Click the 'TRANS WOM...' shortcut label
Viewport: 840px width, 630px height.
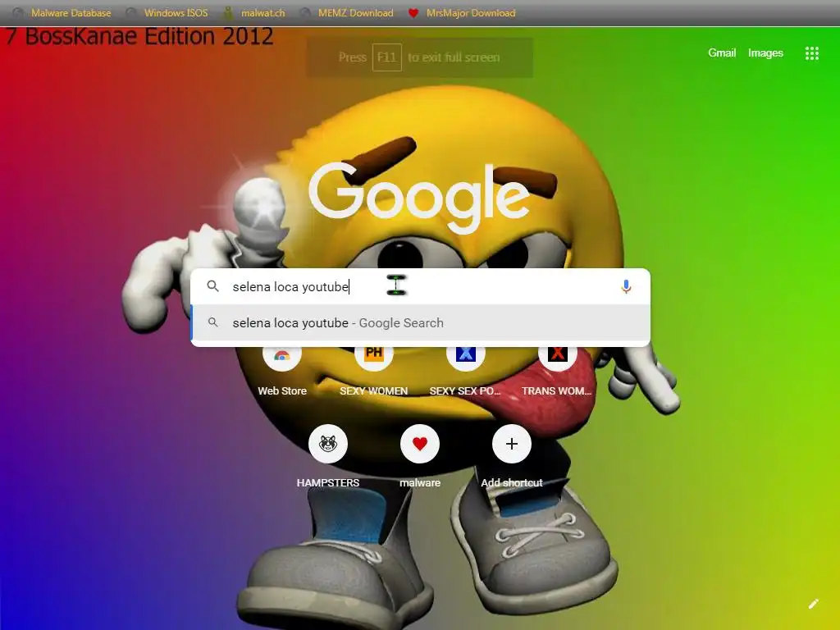click(557, 391)
